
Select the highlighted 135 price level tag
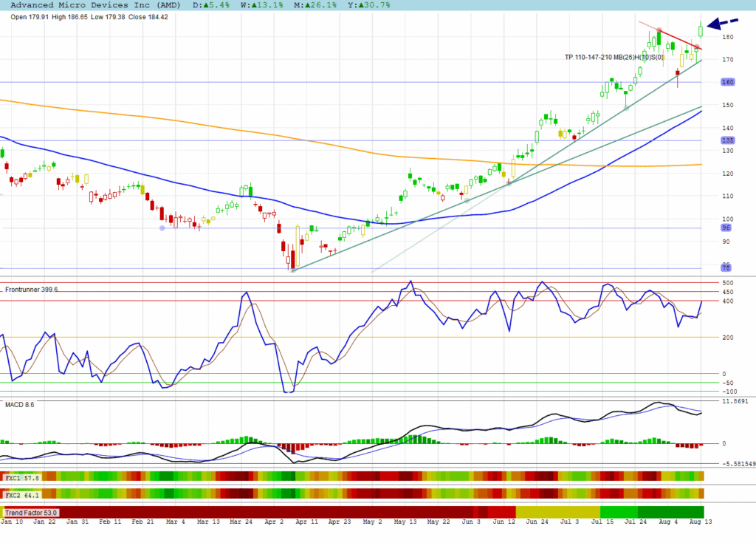pyautogui.click(x=727, y=140)
